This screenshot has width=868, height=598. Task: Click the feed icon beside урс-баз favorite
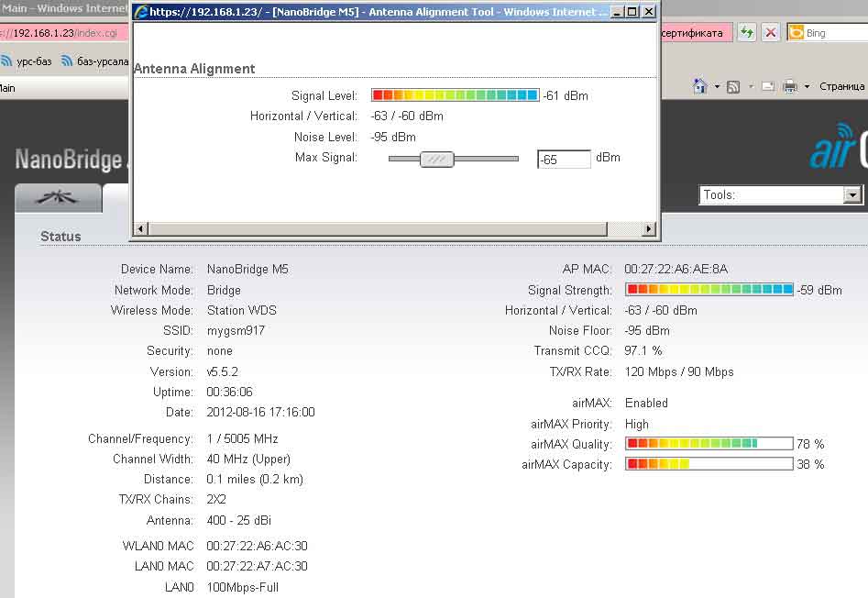tap(6, 61)
